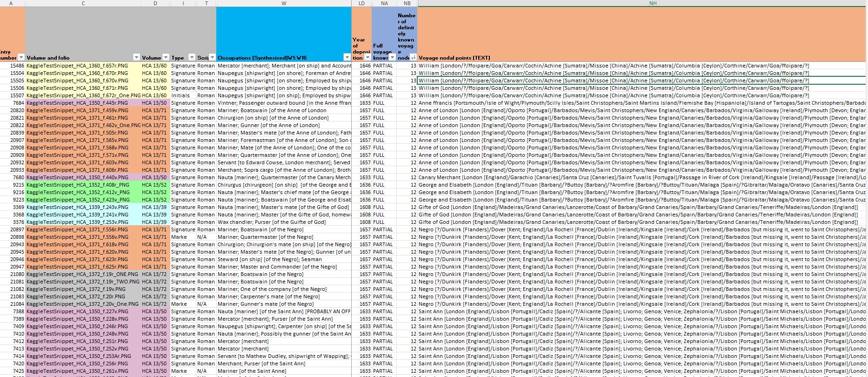Select column LD header

coord(361,3)
